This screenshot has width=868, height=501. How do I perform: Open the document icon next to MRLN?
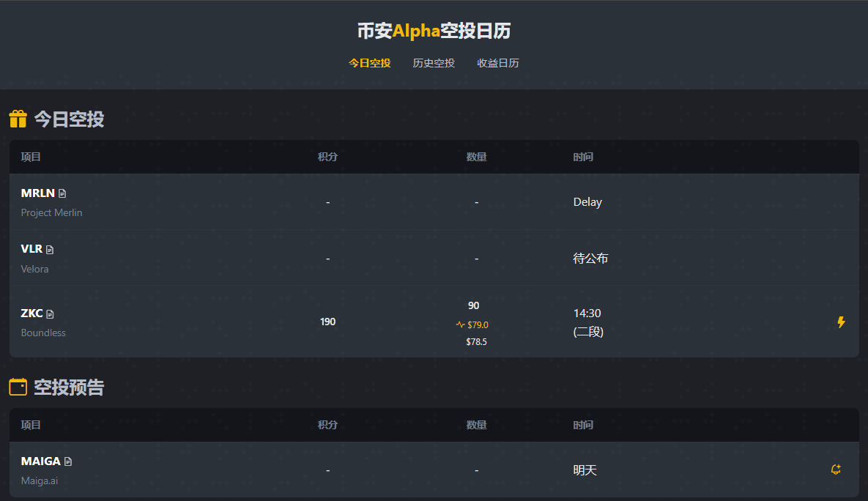pos(62,193)
